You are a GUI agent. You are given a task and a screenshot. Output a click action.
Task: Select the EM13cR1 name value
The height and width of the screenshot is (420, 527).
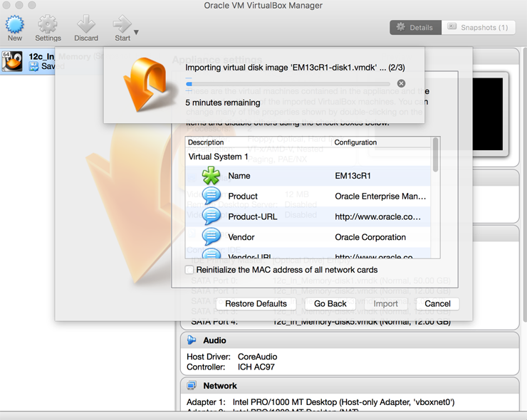point(353,176)
